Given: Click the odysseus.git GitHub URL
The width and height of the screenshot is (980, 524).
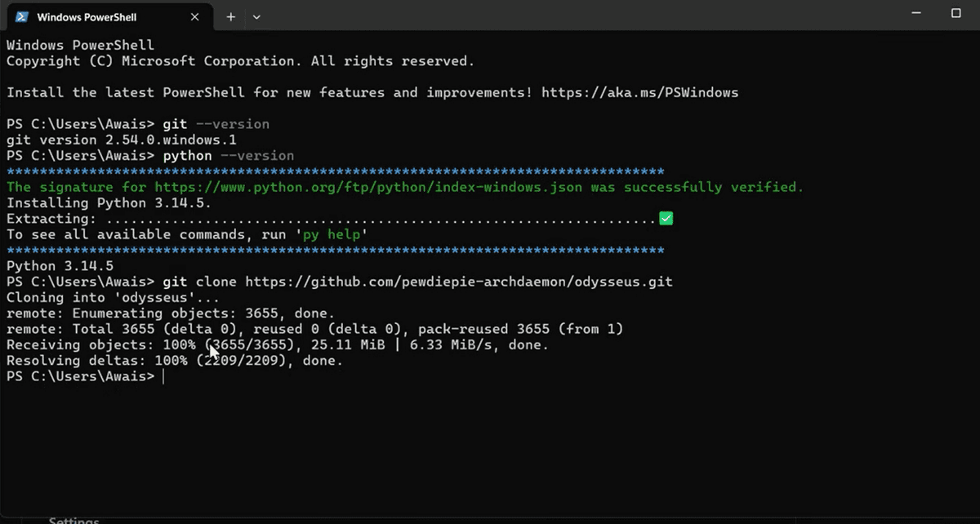Looking at the screenshot, I should click(459, 282).
